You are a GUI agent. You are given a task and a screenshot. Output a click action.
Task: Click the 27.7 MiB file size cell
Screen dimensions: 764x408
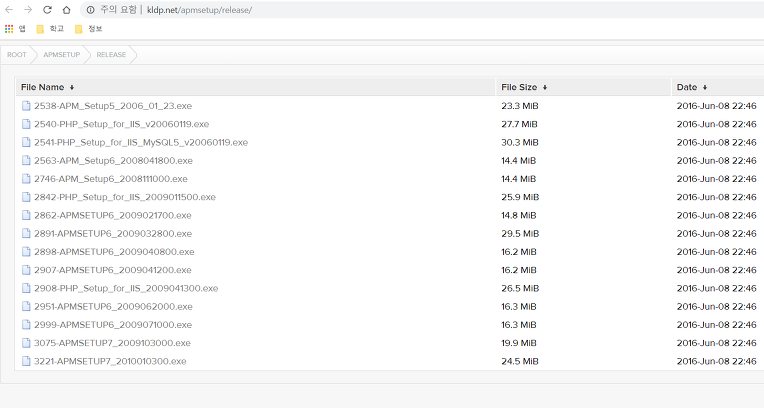tap(519, 124)
